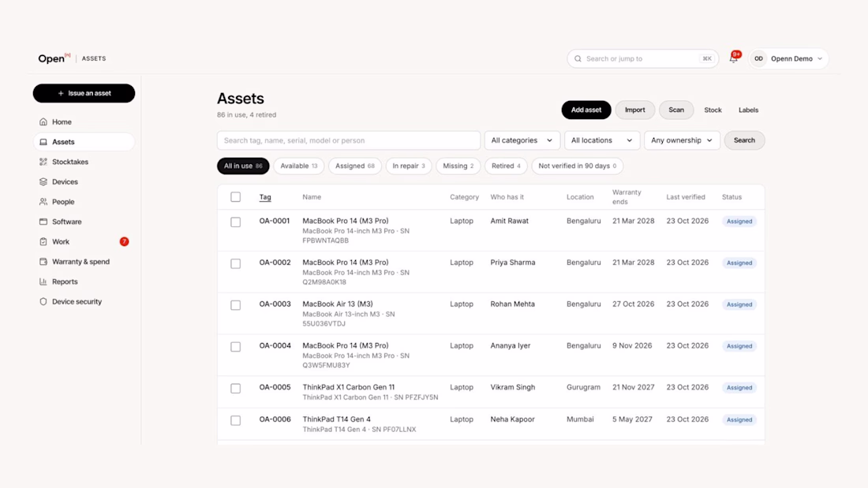This screenshot has height=488, width=868.
Task: Sort by the Tag column header
Action: 265,197
